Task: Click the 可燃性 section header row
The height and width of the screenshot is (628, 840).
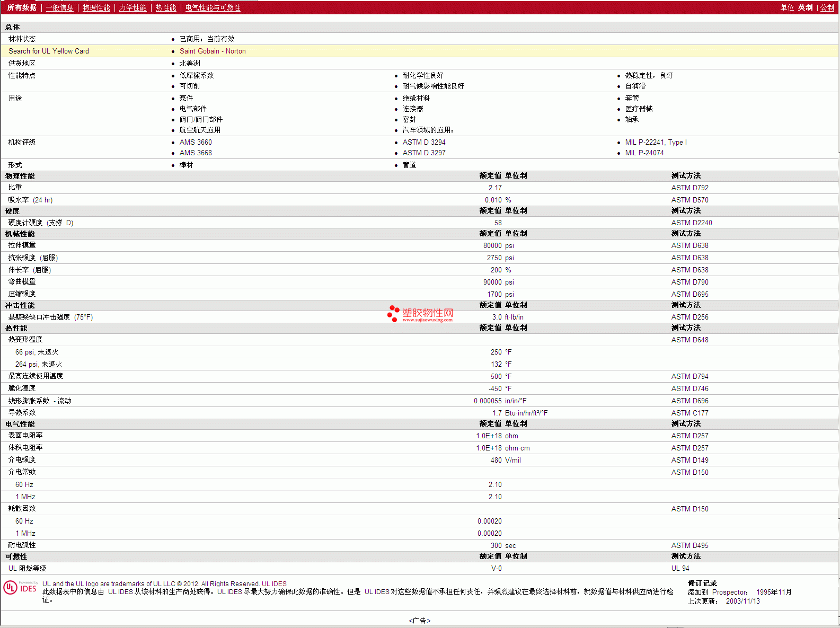Action: point(16,556)
